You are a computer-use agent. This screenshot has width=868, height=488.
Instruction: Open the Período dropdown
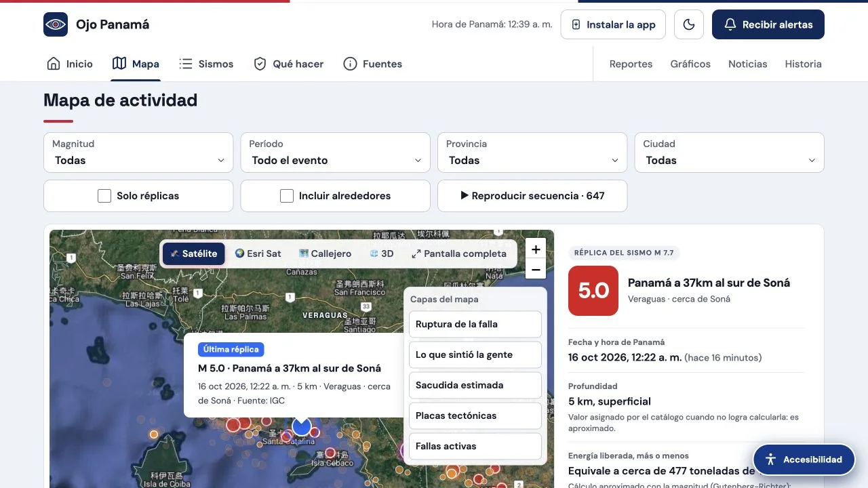point(336,152)
